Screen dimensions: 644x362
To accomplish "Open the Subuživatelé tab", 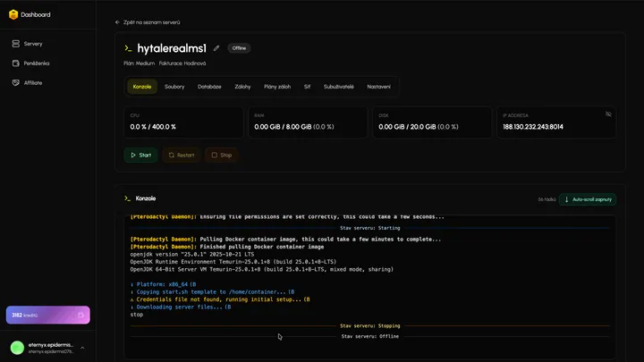I will tap(339, 87).
